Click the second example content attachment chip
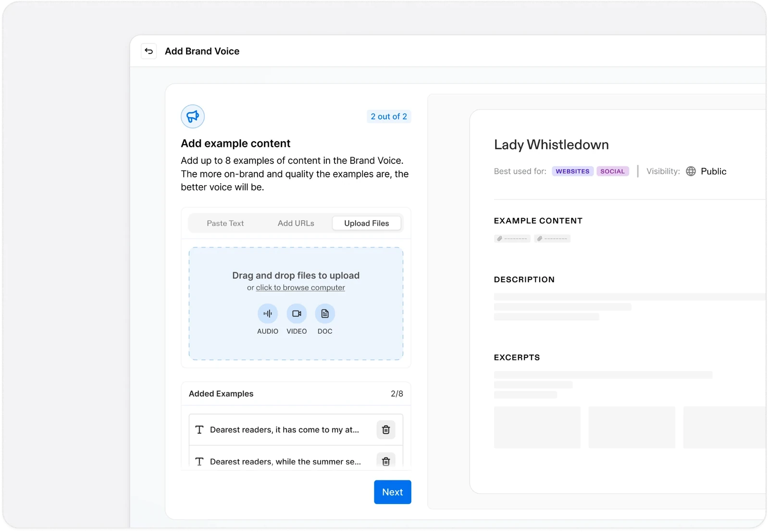769x532 pixels. coord(552,238)
